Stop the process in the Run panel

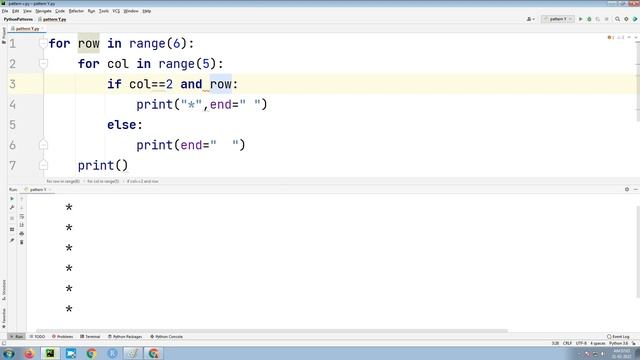point(12,218)
